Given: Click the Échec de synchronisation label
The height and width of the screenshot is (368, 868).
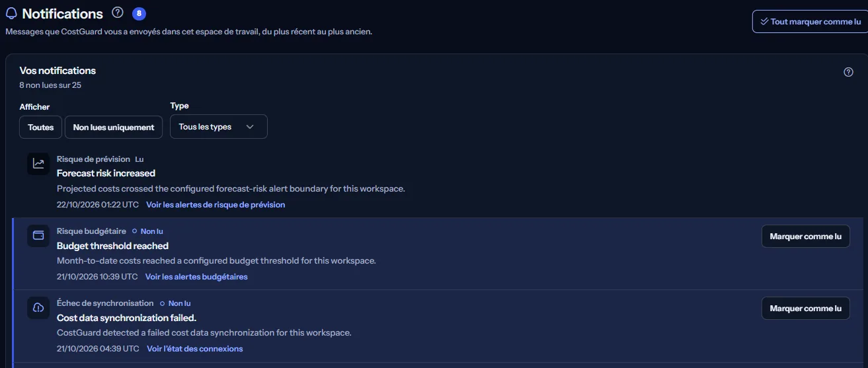Looking at the screenshot, I should click(x=105, y=303).
